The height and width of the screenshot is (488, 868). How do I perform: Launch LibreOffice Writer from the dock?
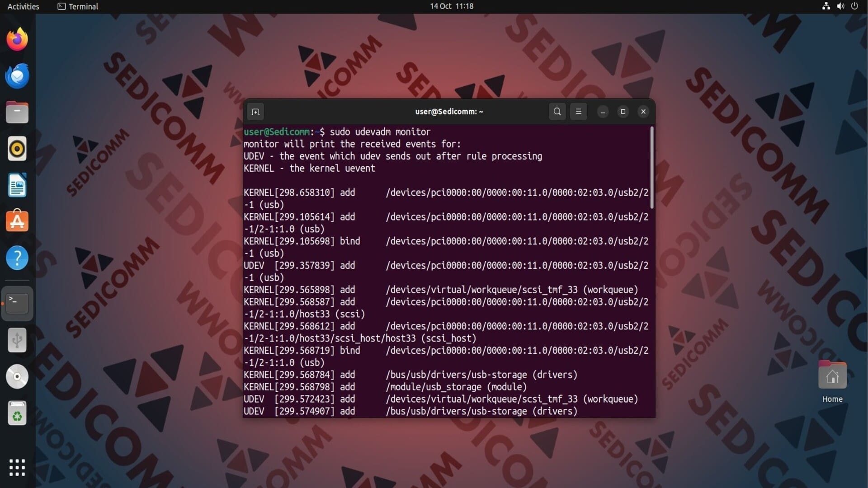pyautogui.click(x=17, y=185)
